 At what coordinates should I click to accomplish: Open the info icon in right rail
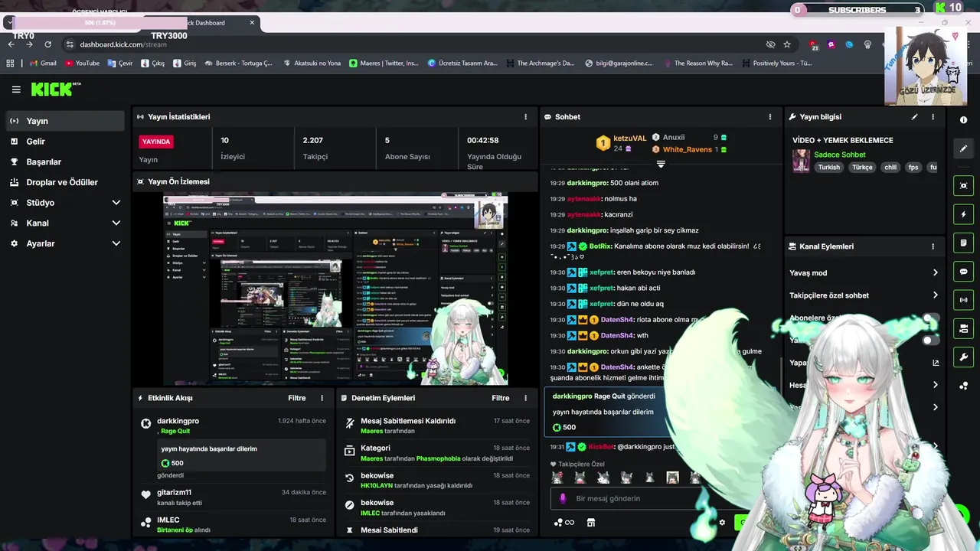point(964,120)
